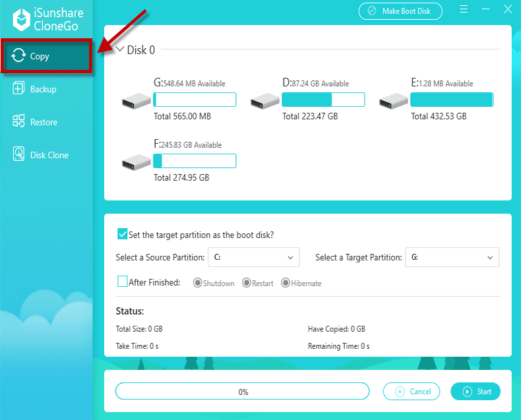Switch to the Copy tab label

click(40, 56)
